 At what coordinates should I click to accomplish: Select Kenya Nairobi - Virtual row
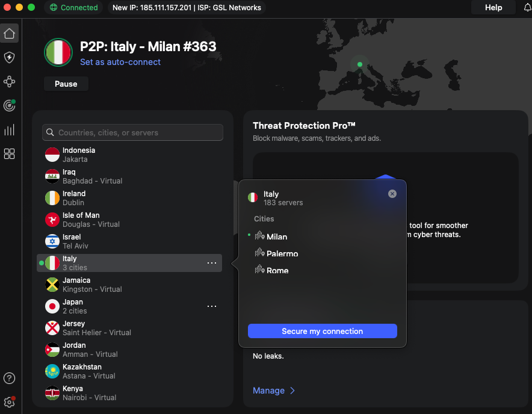(x=129, y=393)
